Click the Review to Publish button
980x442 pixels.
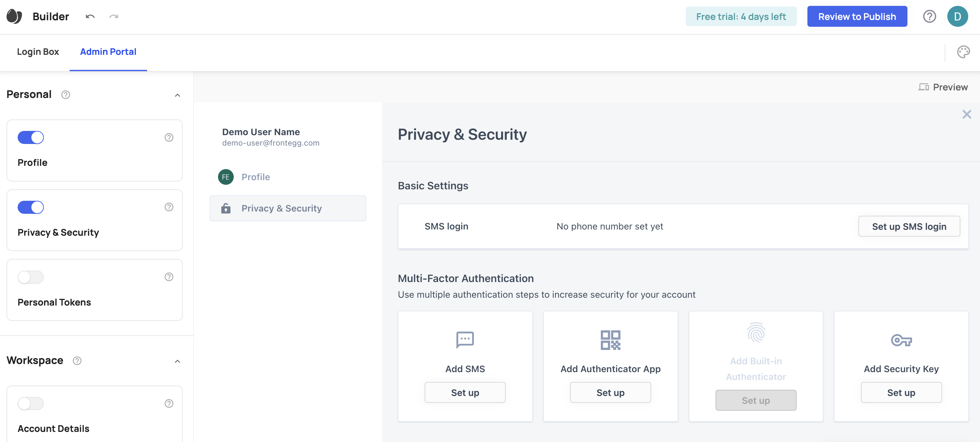(x=857, y=16)
